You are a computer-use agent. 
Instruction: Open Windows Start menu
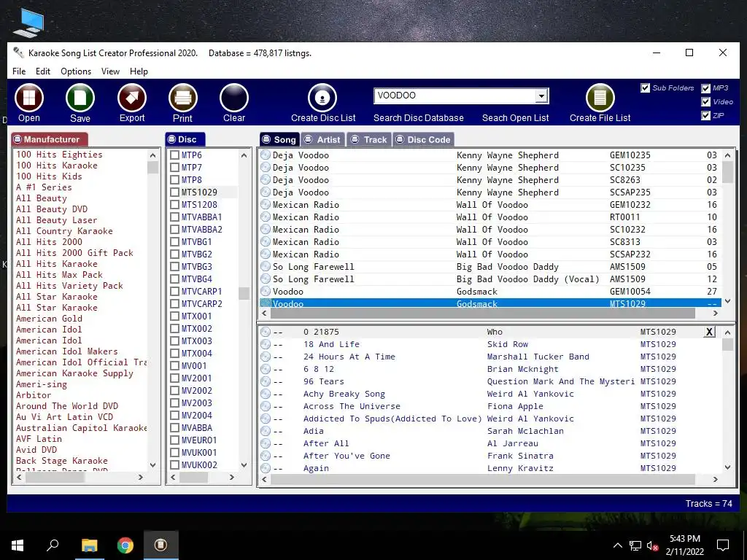(x=18, y=545)
